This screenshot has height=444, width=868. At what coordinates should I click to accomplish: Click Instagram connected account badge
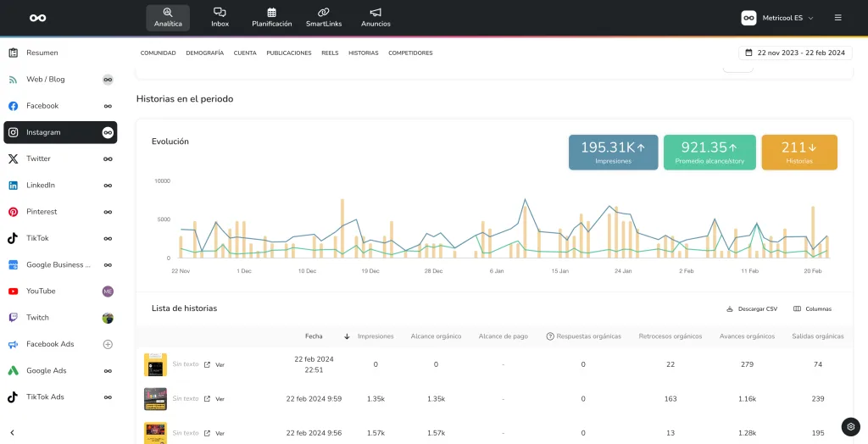pos(108,132)
